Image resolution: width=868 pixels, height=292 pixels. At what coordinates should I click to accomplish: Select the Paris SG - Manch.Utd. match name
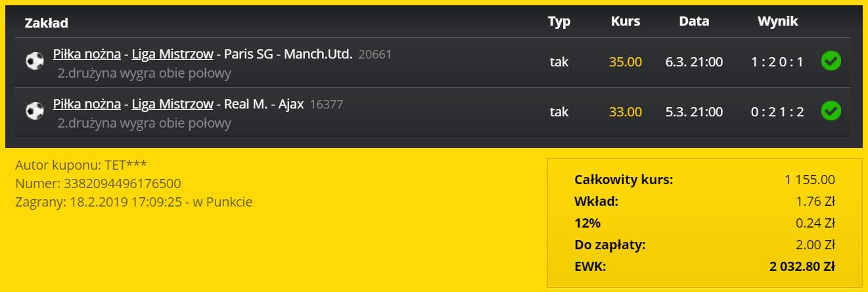pyautogui.click(x=288, y=54)
